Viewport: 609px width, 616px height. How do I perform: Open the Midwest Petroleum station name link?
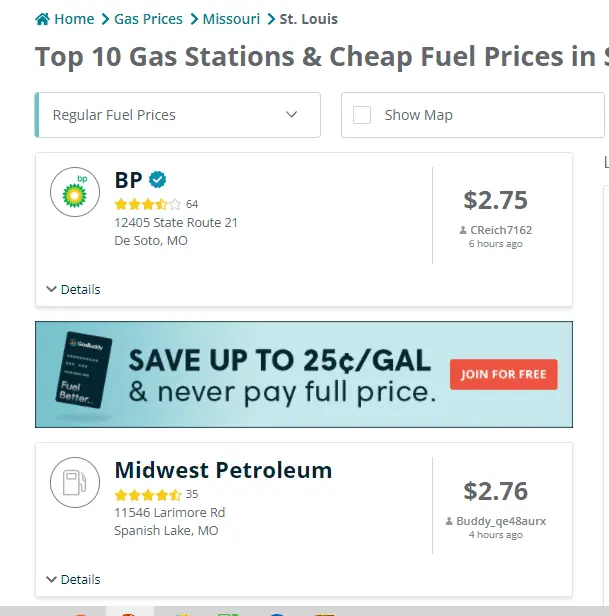coord(223,470)
